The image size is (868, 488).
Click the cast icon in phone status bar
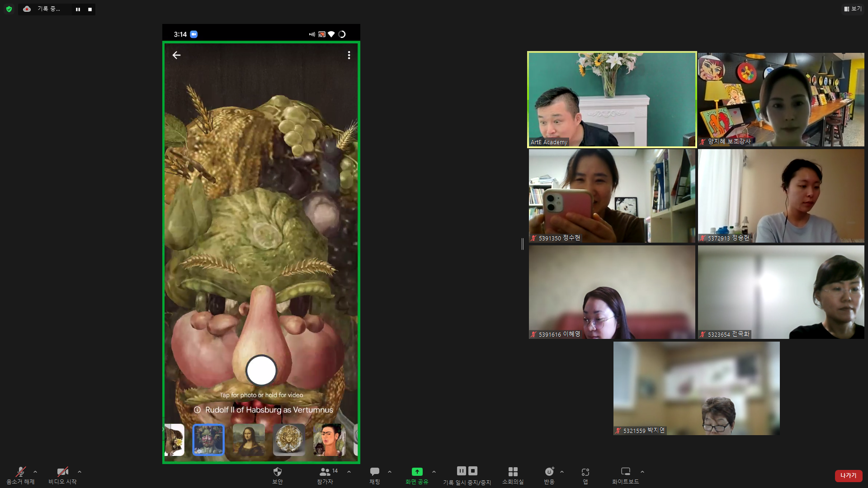point(322,34)
